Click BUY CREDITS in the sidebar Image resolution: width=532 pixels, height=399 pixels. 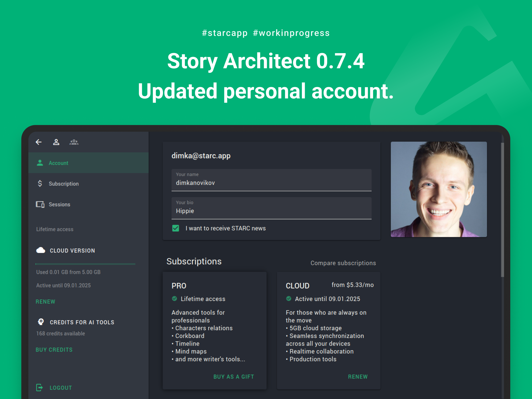54,350
